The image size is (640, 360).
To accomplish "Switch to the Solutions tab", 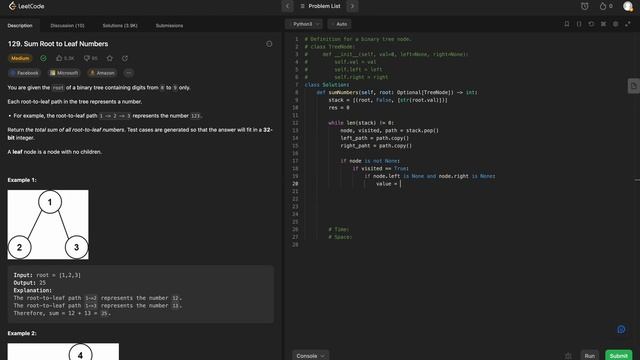I will click(x=120, y=25).
